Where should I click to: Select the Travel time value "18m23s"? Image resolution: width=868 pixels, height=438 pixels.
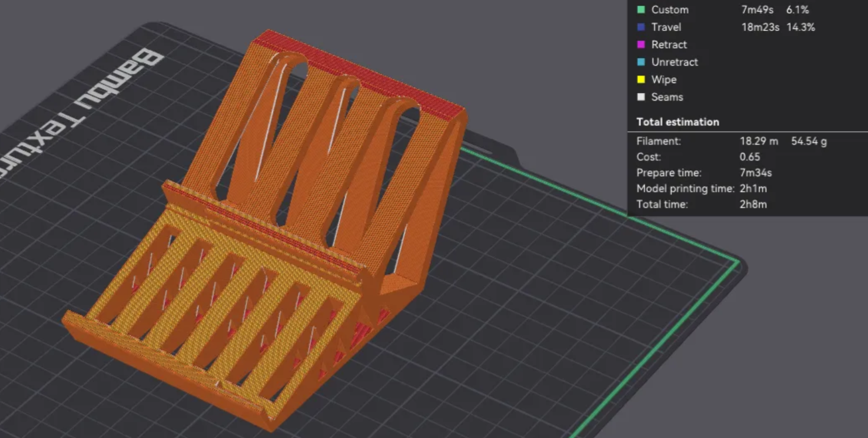click(760, 27)
